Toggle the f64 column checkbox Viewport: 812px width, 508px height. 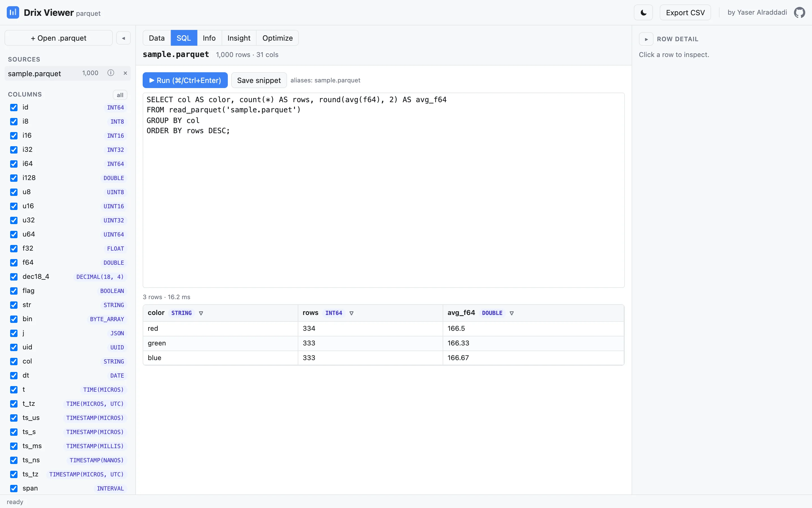point(14,263)
